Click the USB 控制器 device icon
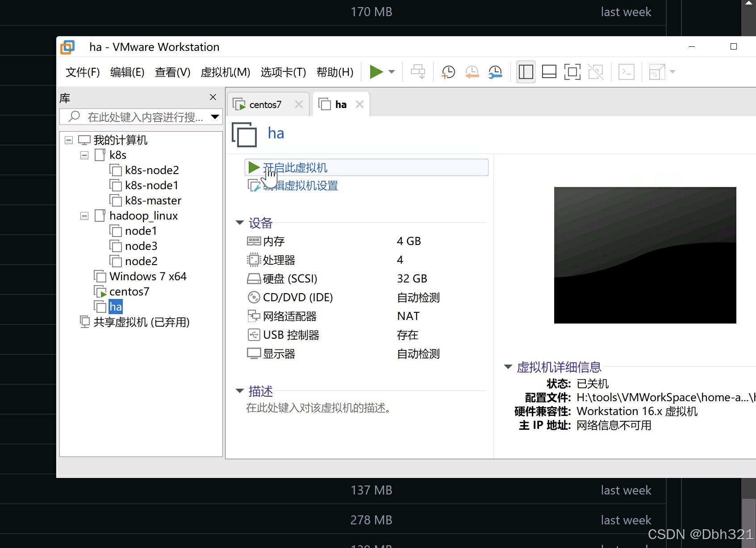Image resolution: width=756 pixels, height=548 pixels. (254, 335)
